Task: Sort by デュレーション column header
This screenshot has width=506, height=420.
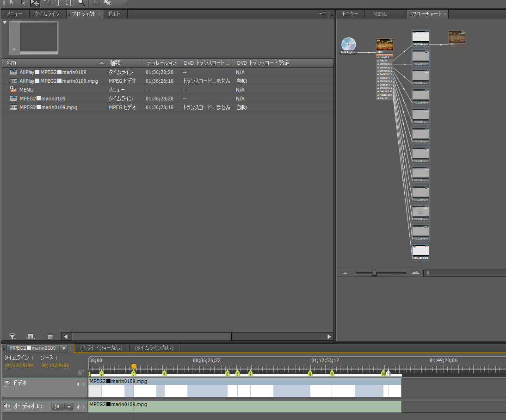Action: [x=161, y=62]
